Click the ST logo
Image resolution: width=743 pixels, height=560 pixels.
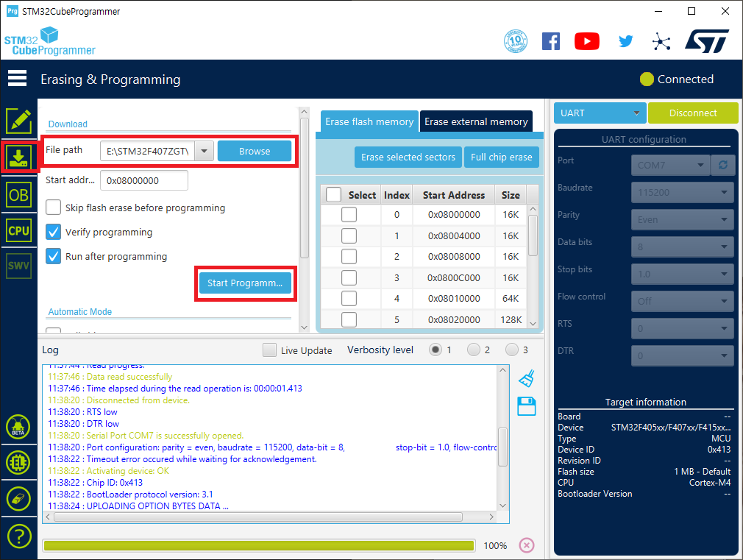click(x=706, y=41)
